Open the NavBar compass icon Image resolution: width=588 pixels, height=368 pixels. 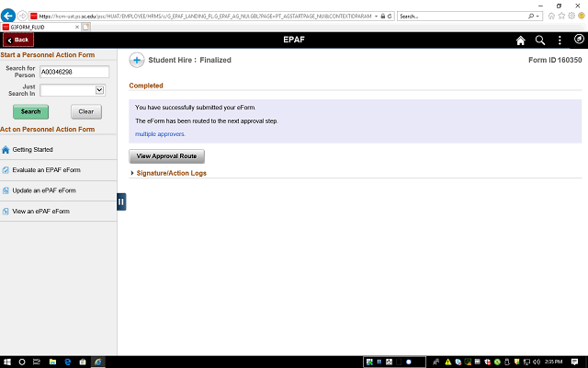click(x=579, y=39)
